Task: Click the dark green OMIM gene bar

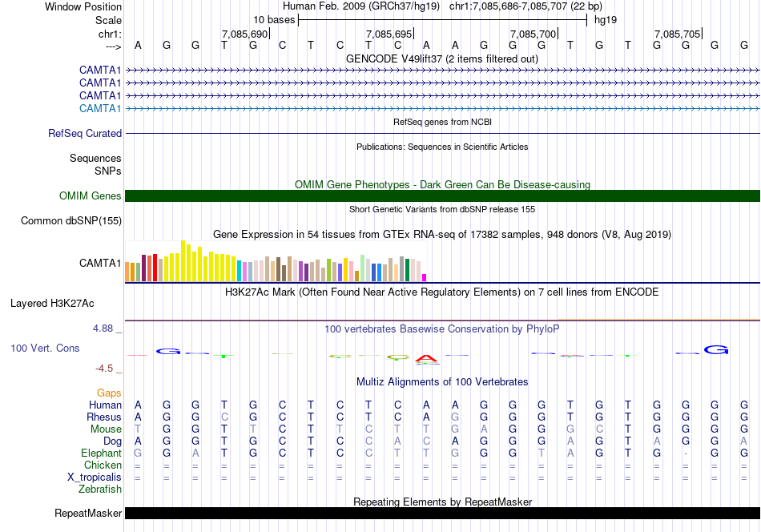Action: pyautogui.click(x=442, y=195)
